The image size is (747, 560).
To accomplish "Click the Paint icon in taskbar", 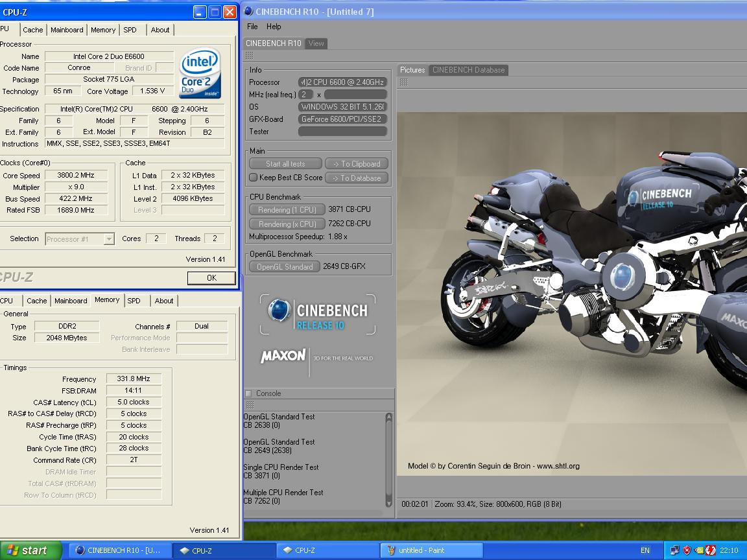I will pyautogui.click(x=391, y=550).
